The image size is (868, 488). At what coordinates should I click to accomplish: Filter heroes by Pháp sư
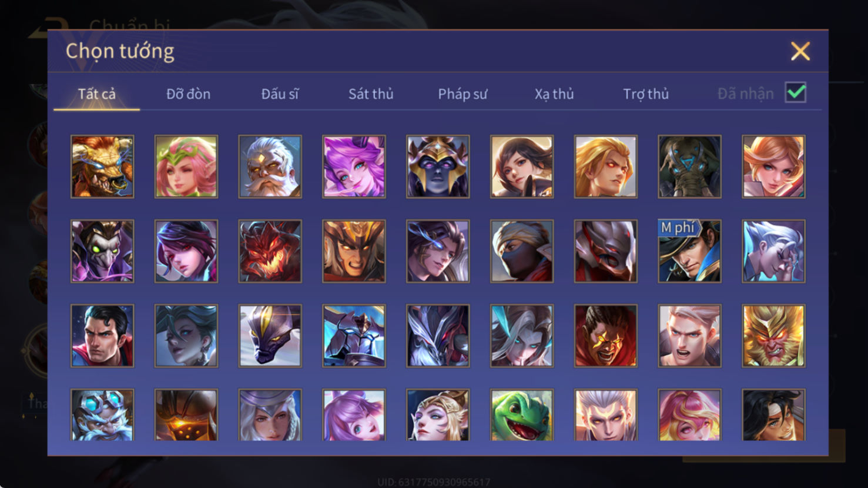(463, 94)
